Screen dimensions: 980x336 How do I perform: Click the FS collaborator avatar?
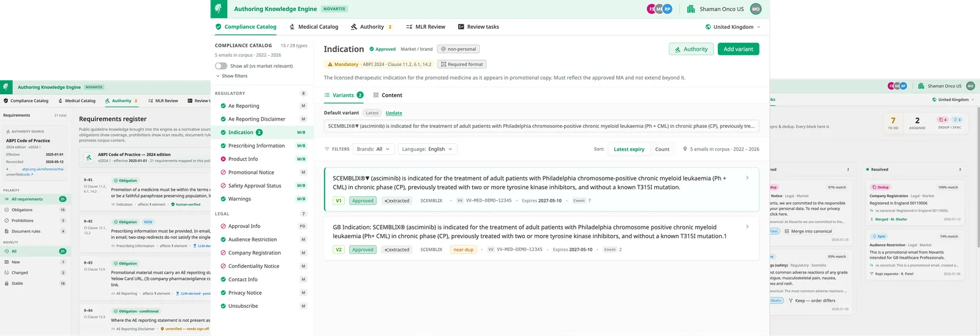[x=652, y=9]
